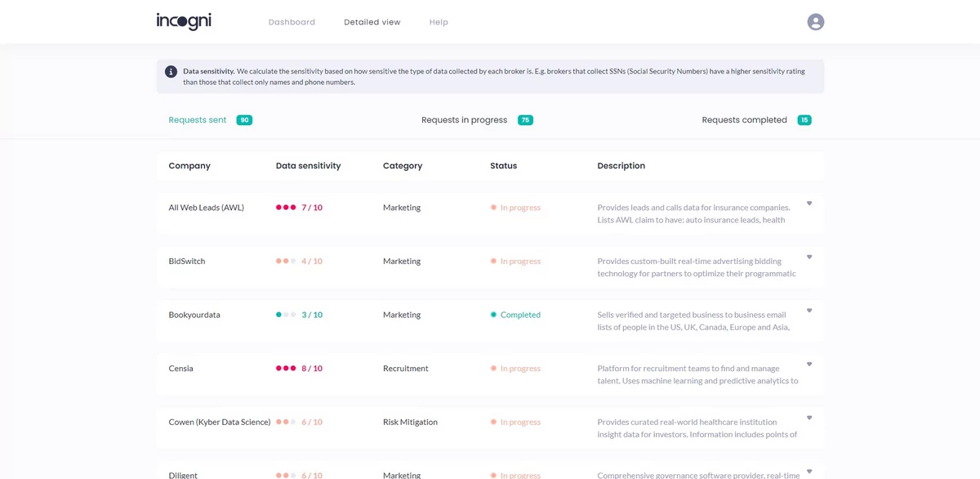Click the Marketing category for BidSwitch

(x=402, y=262)
